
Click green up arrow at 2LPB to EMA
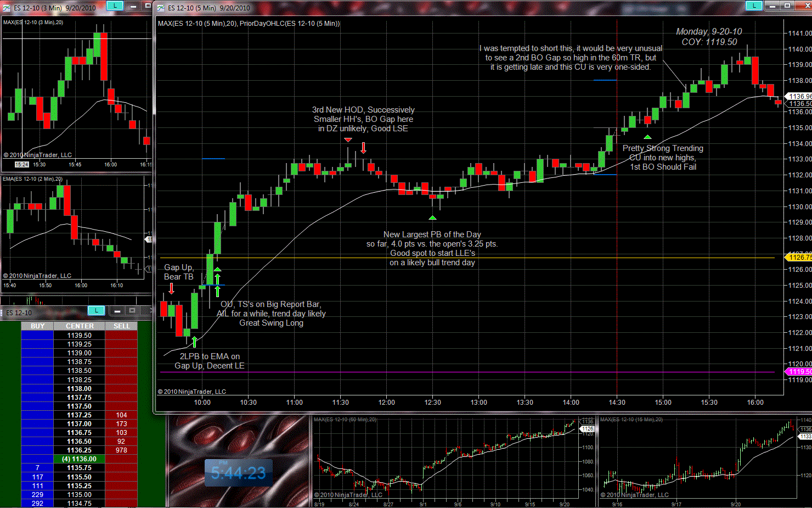point(194,342)
